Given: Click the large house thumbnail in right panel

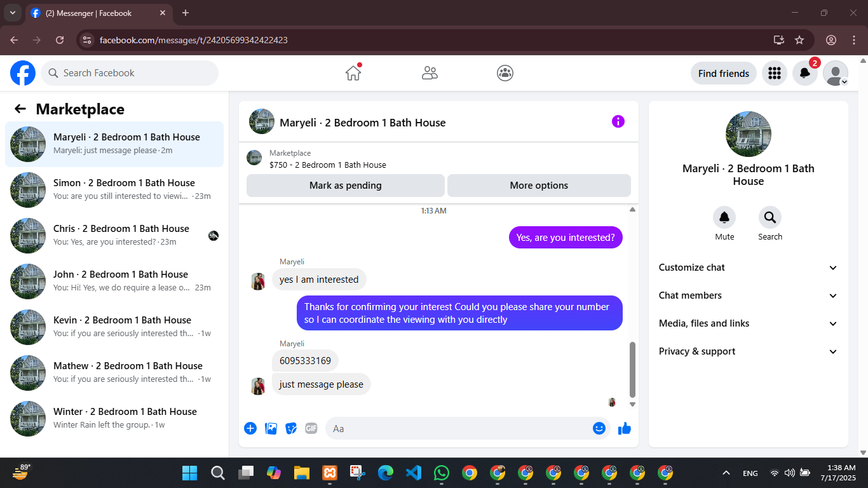Looking at the screenshot, I should coord(749,134).
